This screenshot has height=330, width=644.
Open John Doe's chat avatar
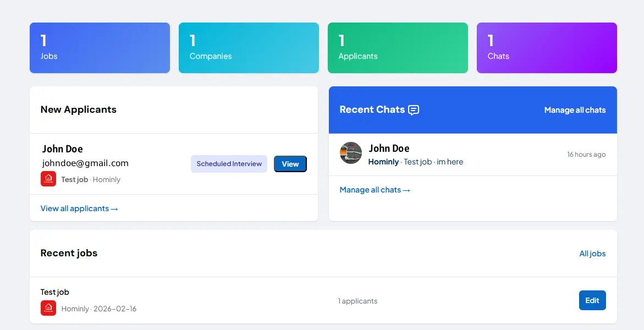[351, 153]
